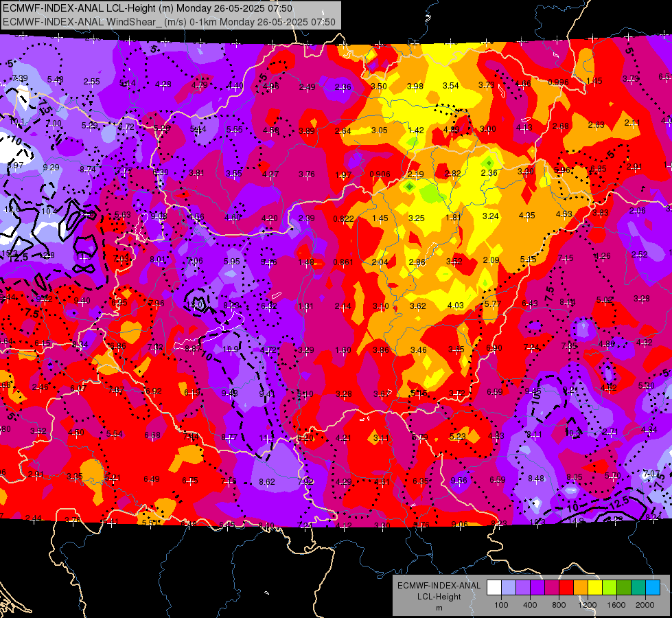Click the legend label 100
This screenshot has height=618, width=672.
(x=501, y=605)
